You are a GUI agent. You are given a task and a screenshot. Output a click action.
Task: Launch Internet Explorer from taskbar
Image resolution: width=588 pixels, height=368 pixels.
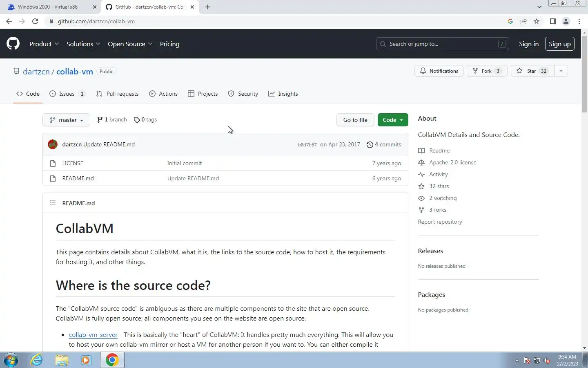[37, 360]
